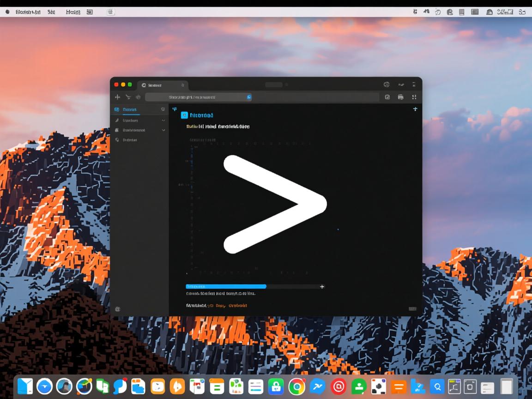
Task: Expand the third sidebar item's chevron
Action: coord(163,130)
